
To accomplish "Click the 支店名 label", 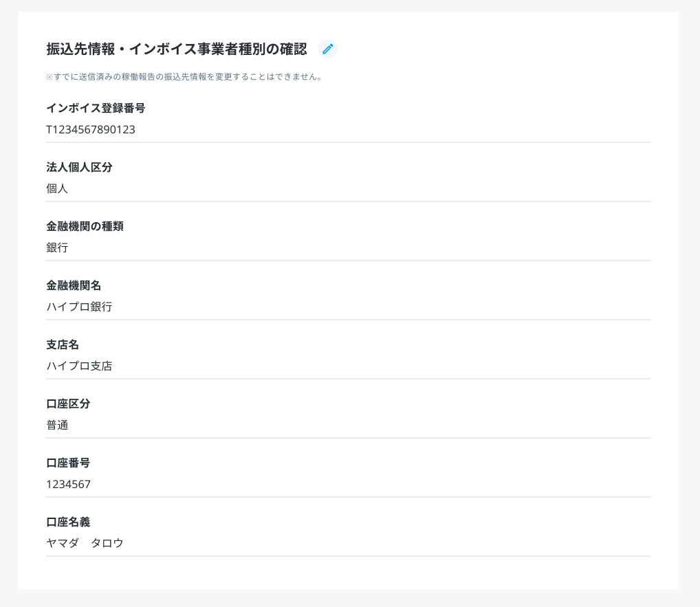I will coord(63,344).
